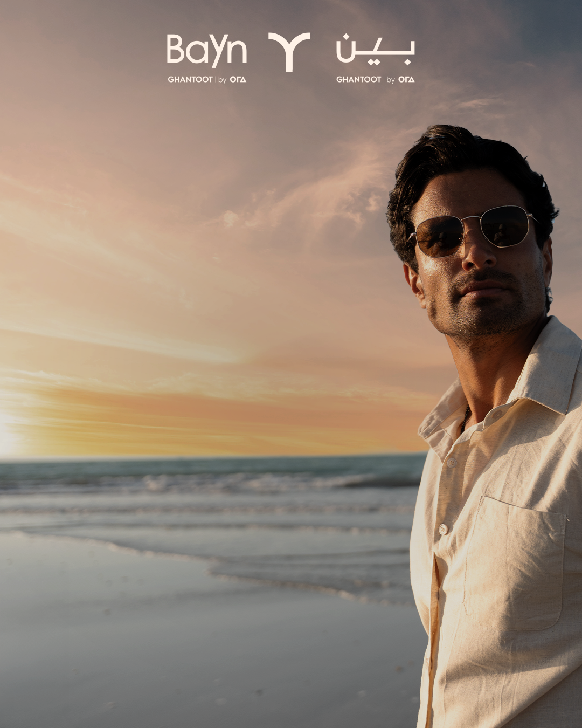Open the ORA logo under the English Bayn
The width and height of the screenshot is (582, 728).
pos(238,79)
